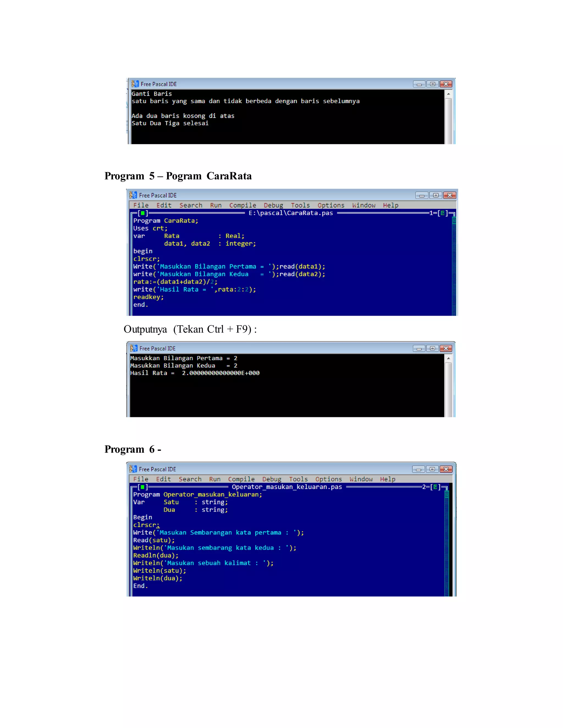Open Options menu in CaraRata IDE window
The width and height of the screenshot is (563, 728).
pos(331,205)
